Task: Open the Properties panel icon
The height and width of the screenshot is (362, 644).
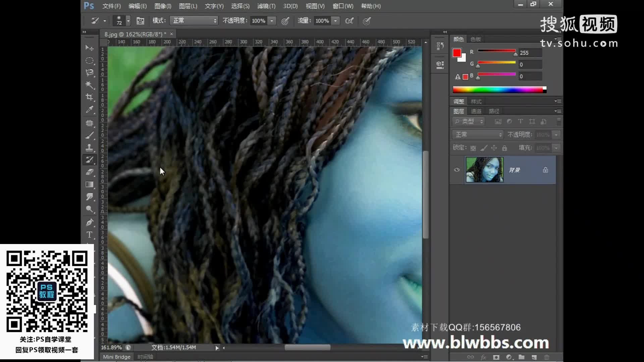Action: click(x=440, y=64)
